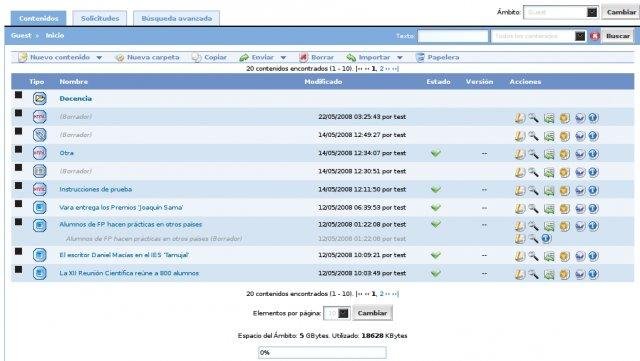Screen dimensions: 640x361
Task: Click the Guest breadcrumb link
Action: (x=21, y=36)
